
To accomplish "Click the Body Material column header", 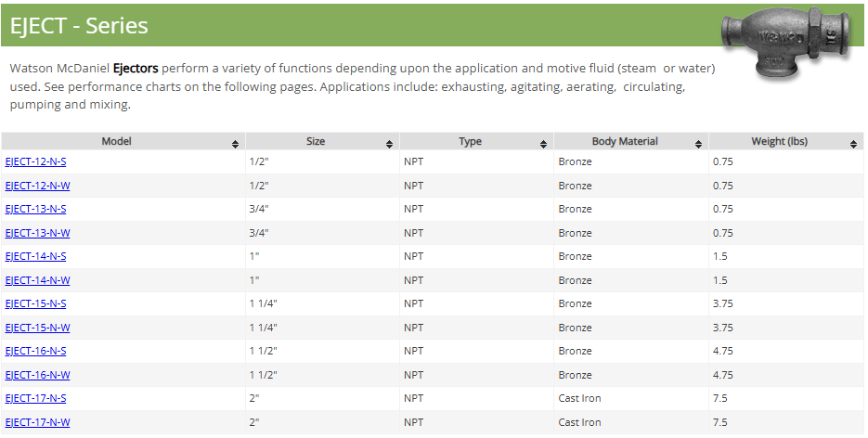I will click(625, 142).
